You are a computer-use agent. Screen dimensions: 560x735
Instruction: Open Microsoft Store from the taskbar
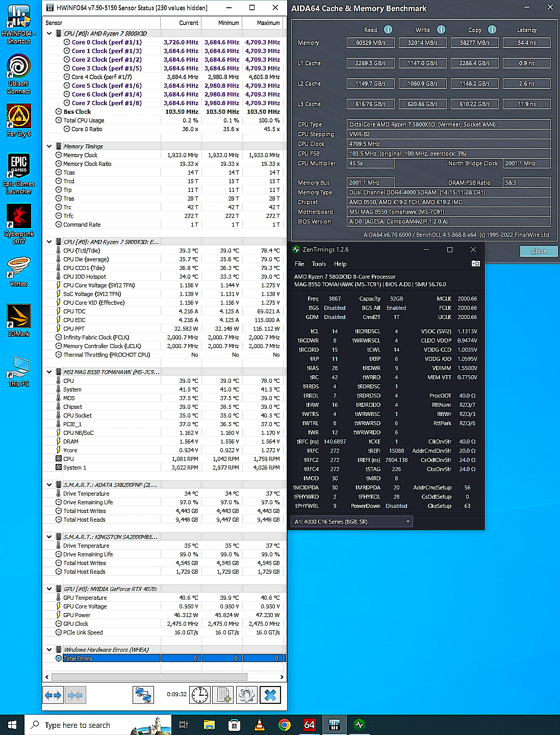coord(234,725)
